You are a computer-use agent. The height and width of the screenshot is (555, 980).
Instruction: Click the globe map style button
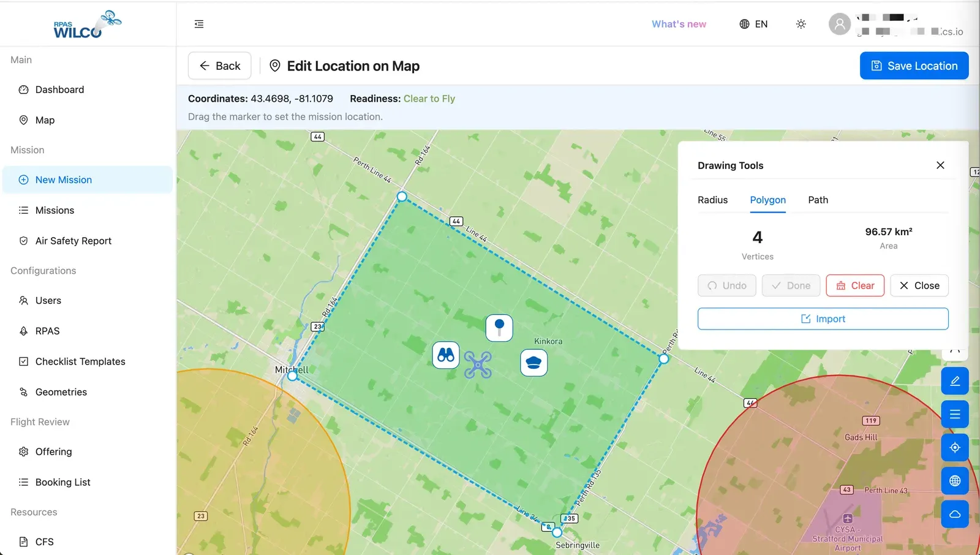(955, 481)
